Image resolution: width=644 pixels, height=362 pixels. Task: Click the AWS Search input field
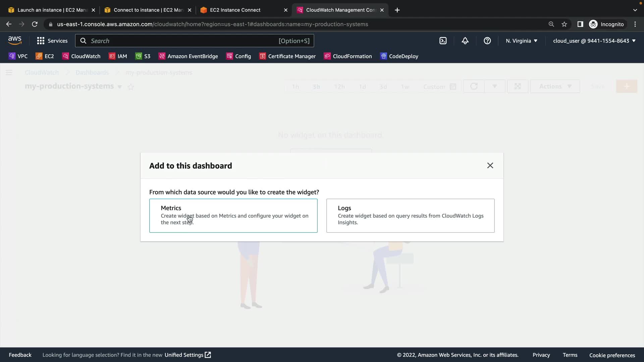pos(183,41)
